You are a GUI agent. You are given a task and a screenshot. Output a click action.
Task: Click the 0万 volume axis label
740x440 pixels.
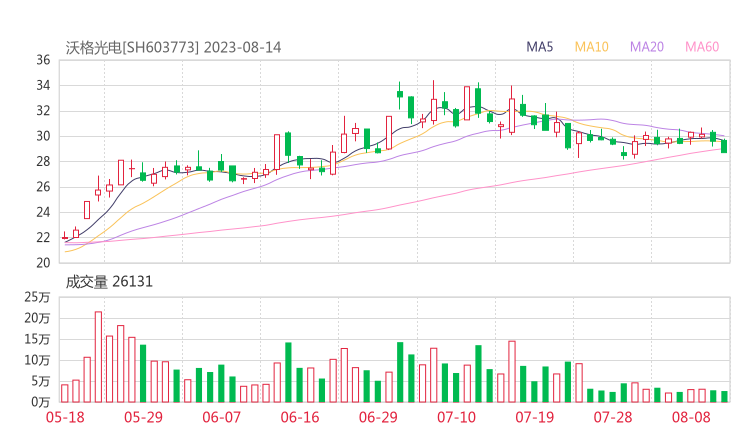coord(41,401)
